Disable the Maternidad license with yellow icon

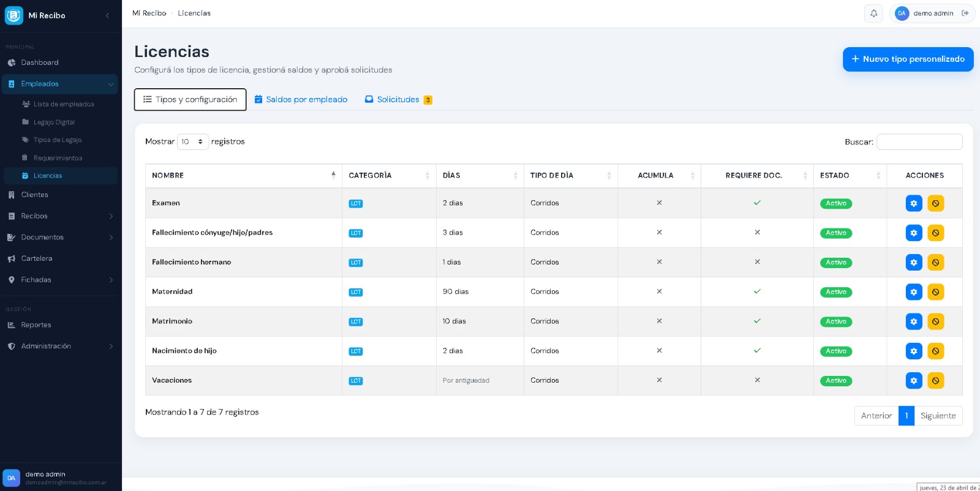click(x=935, y=292)
